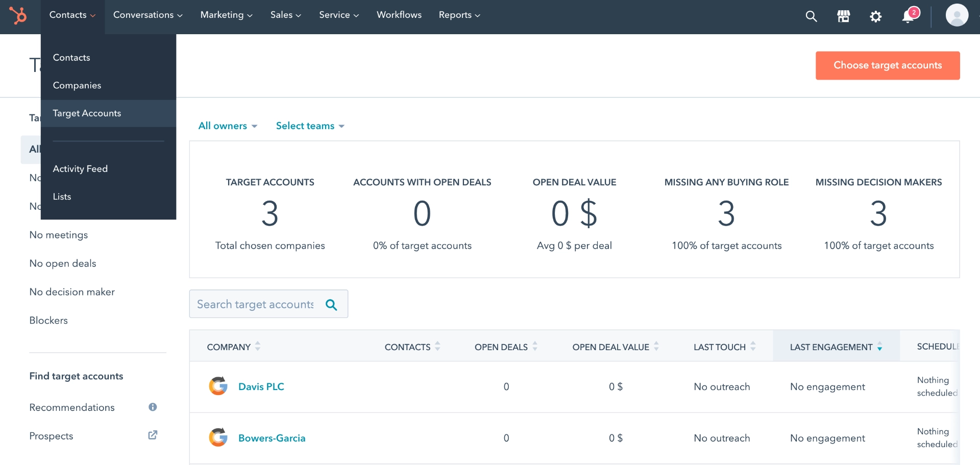
Task: Click the search icon in target accounts search
Action: [x=332, y=304]
